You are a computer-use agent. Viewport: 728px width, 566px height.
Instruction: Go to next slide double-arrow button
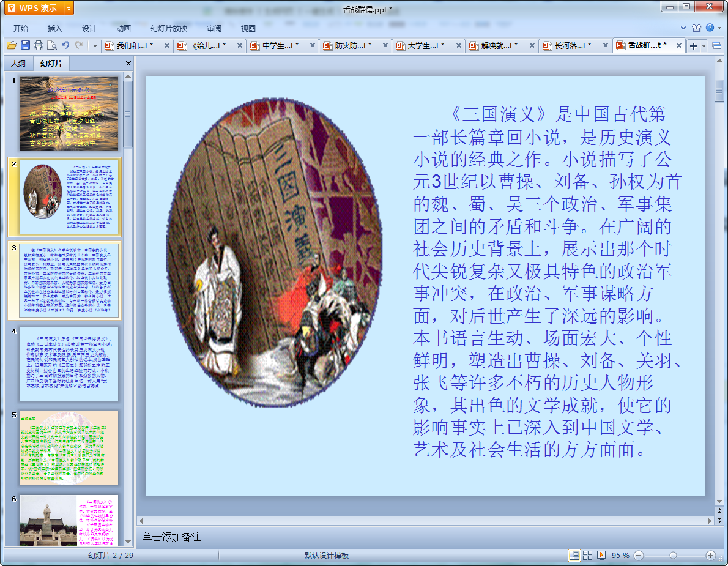click(719, 520)
